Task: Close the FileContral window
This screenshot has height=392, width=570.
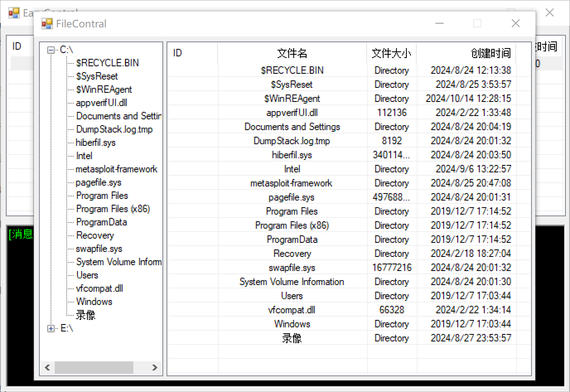Action: (x=516, y=24)
